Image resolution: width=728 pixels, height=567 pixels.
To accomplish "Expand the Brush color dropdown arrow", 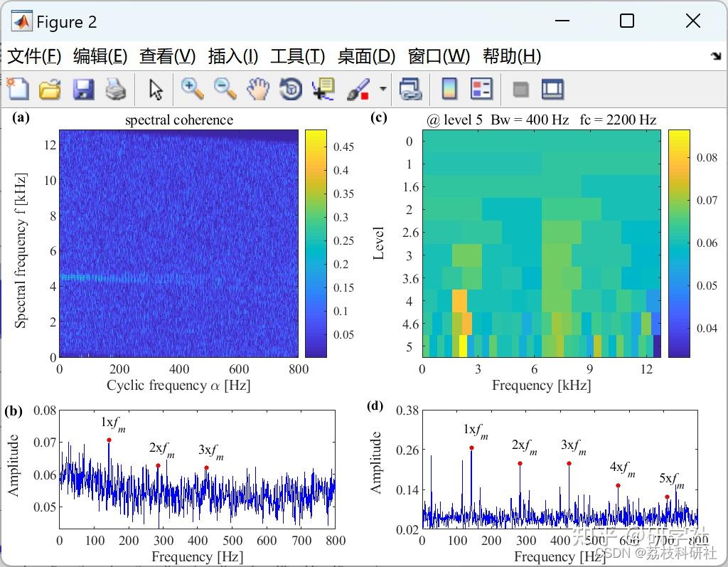I will 383,88.
